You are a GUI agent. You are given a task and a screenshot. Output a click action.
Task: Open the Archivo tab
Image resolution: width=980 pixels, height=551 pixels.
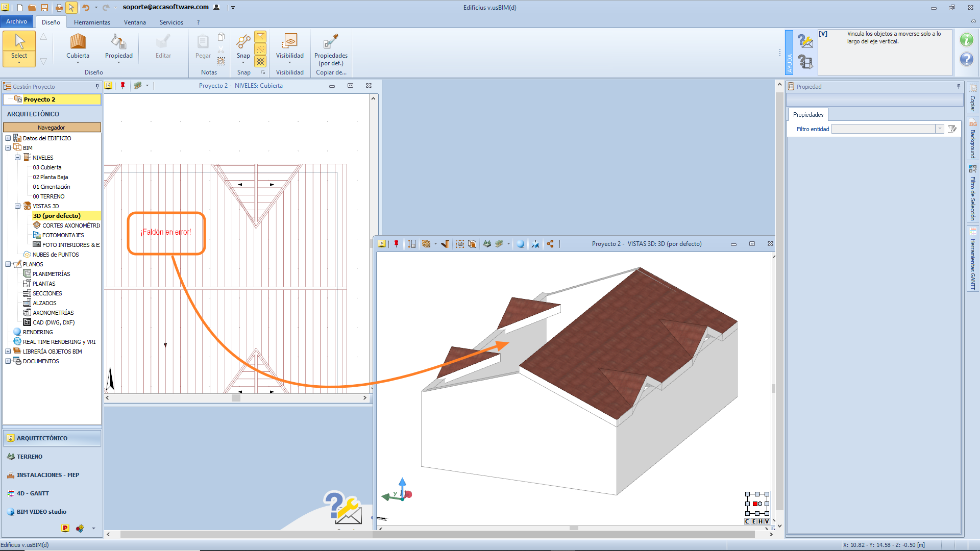point(17,21)
